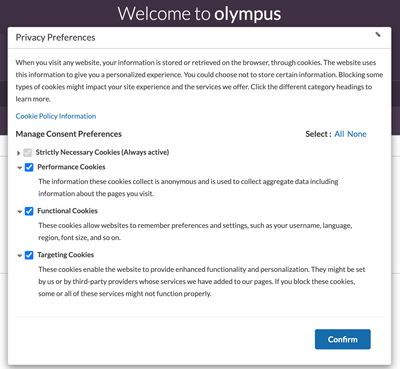The width and height of the screenshot is (400, 369).
Task: Click the Privacy Preferences dialog title
Action: click(x=55, y=37)
